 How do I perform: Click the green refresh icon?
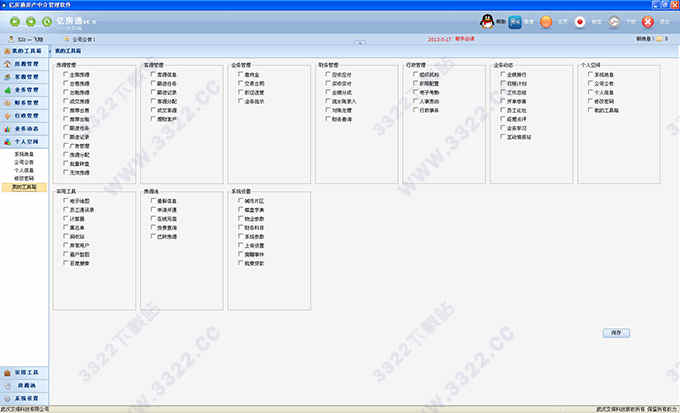(x=47, y=21)
